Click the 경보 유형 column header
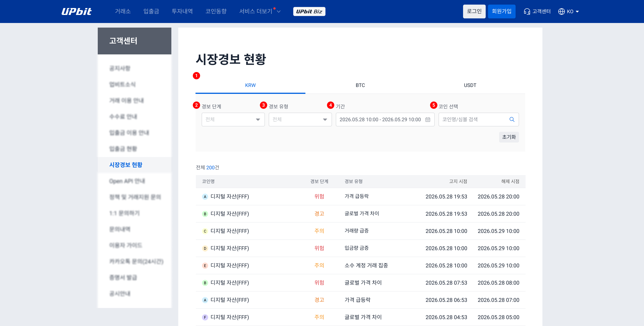 tap(353, 182)
